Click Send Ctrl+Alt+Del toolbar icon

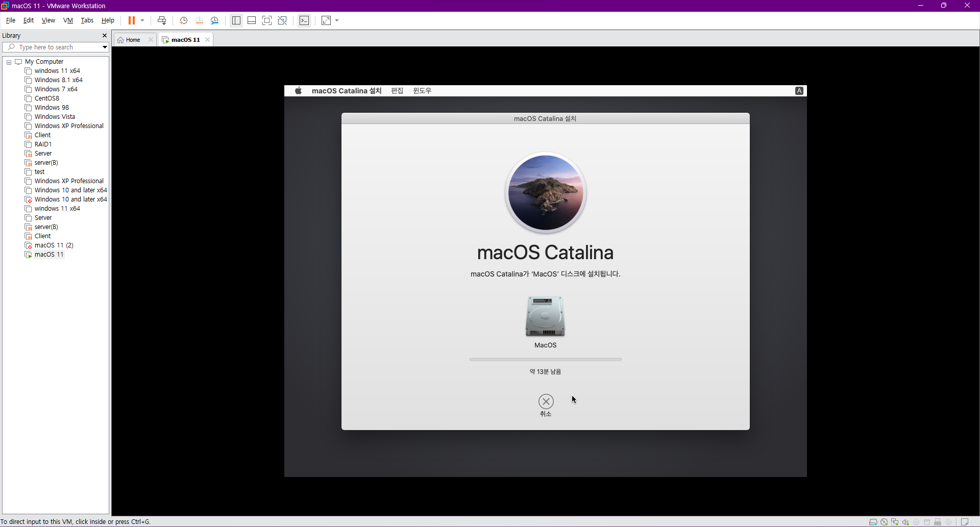162,20
